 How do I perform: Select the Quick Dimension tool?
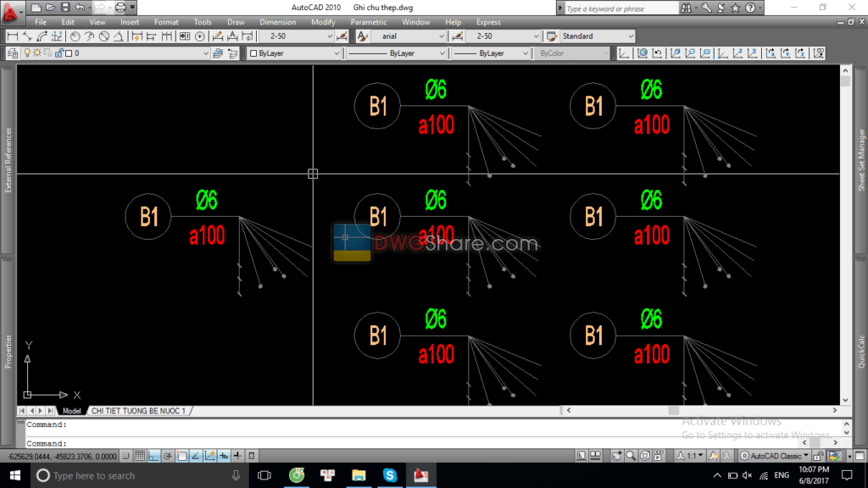[x=136, y=36]
